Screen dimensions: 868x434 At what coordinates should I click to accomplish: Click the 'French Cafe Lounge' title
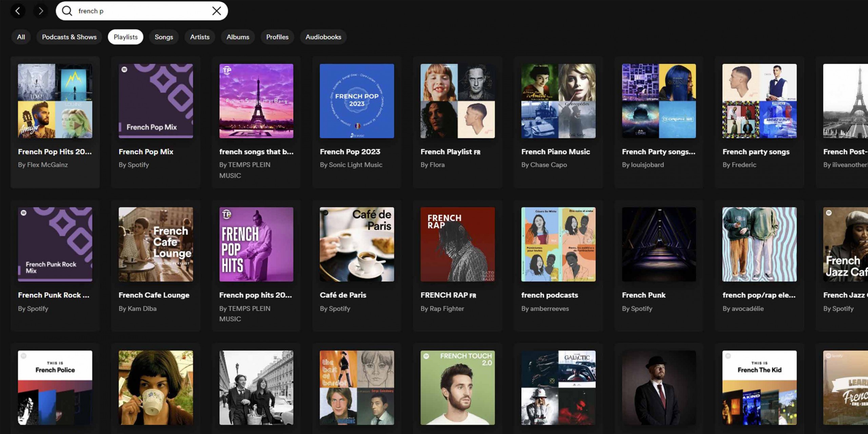[x=154, y=295]
